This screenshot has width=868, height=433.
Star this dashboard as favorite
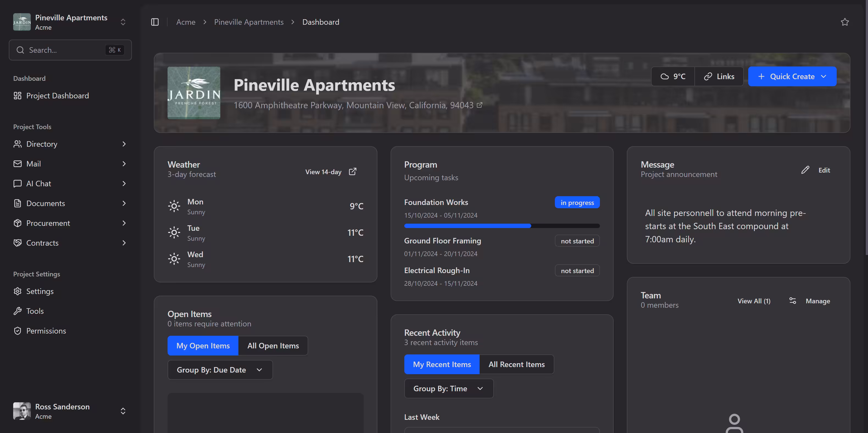click(844, 22)
